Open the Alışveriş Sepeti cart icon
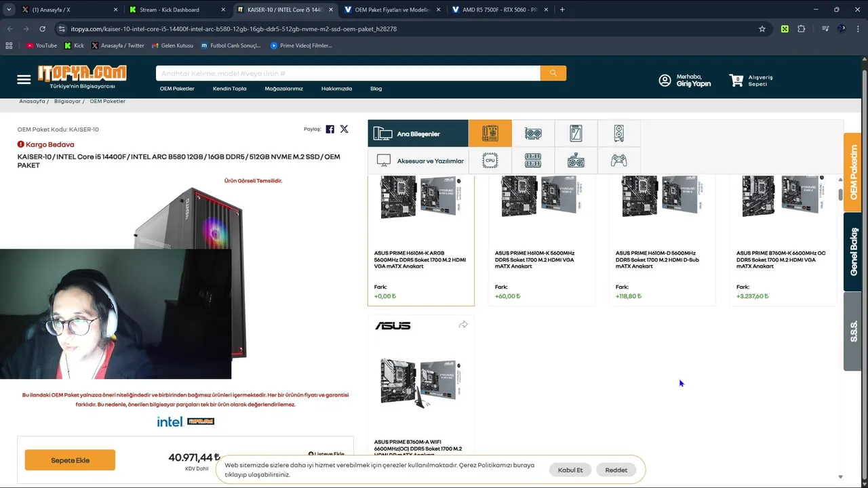Viewport: 868px width, 488px height. (736, 80)
